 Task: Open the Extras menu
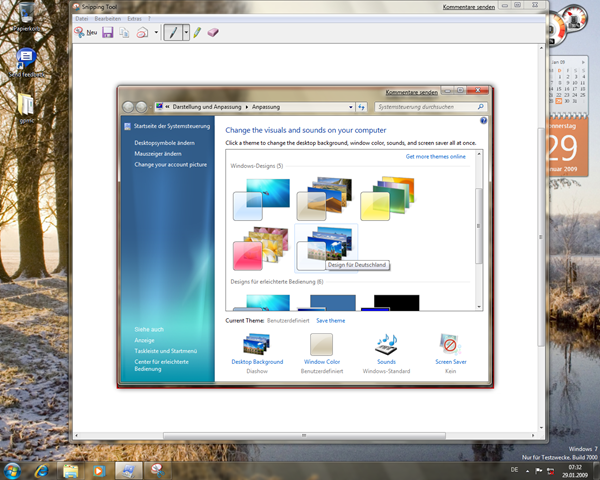pos(134,18)
